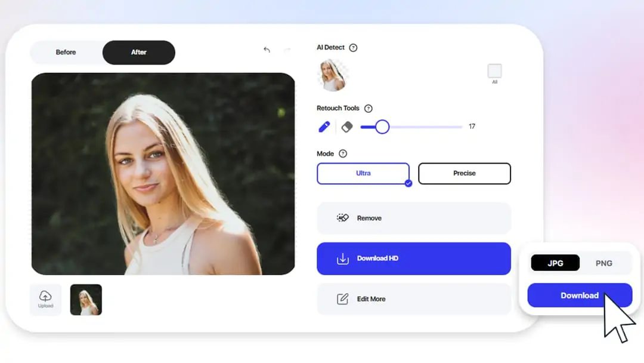
Task: Click the undo arrow icon
Action: click(267, 50)
